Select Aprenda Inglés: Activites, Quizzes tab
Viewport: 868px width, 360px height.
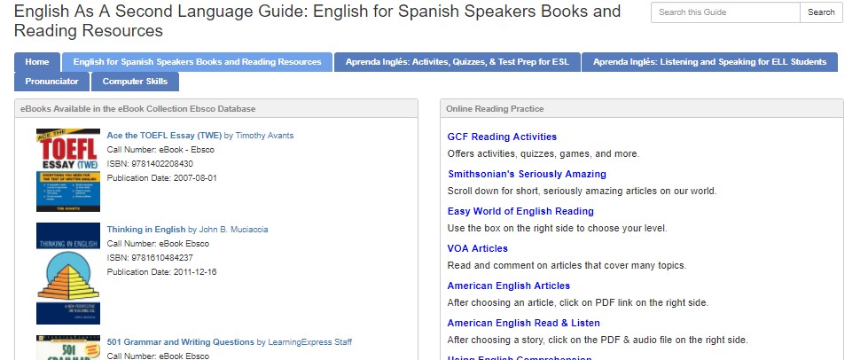tap(457, 62)
